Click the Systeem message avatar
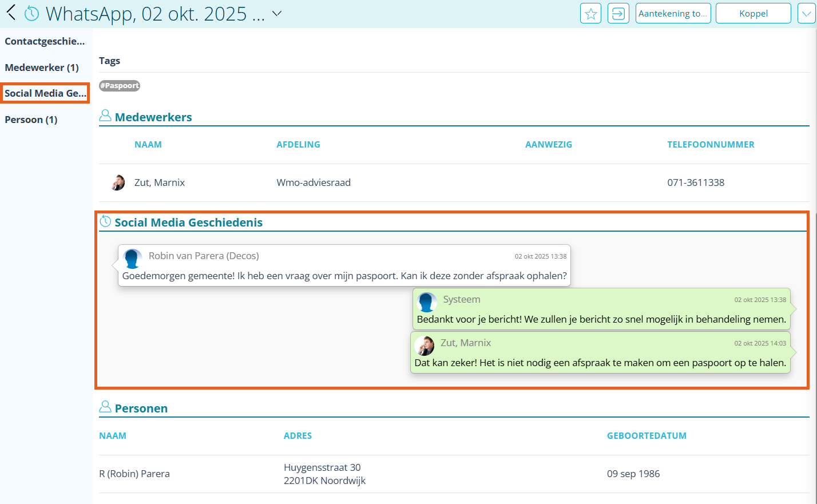The image size is (817, 504). (427, 301)
